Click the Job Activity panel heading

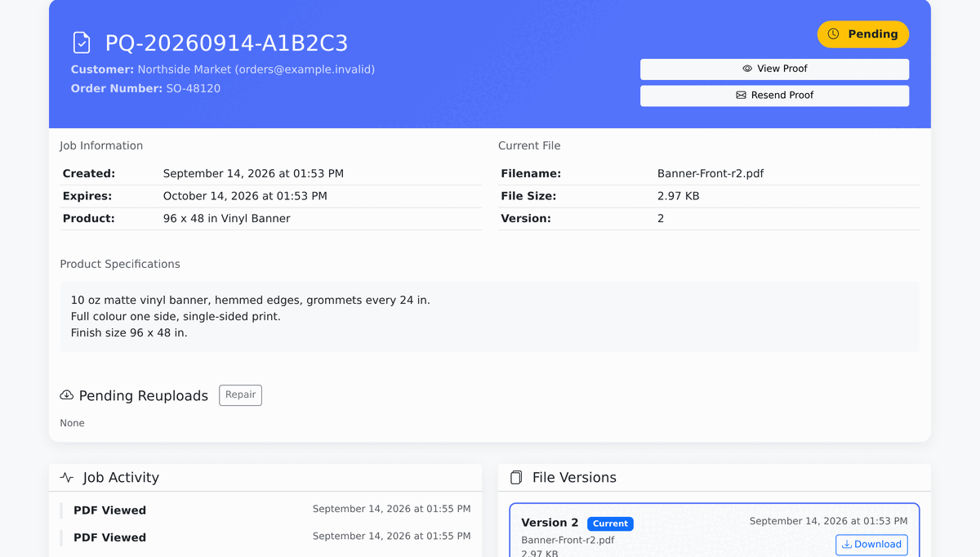point(121,478)
